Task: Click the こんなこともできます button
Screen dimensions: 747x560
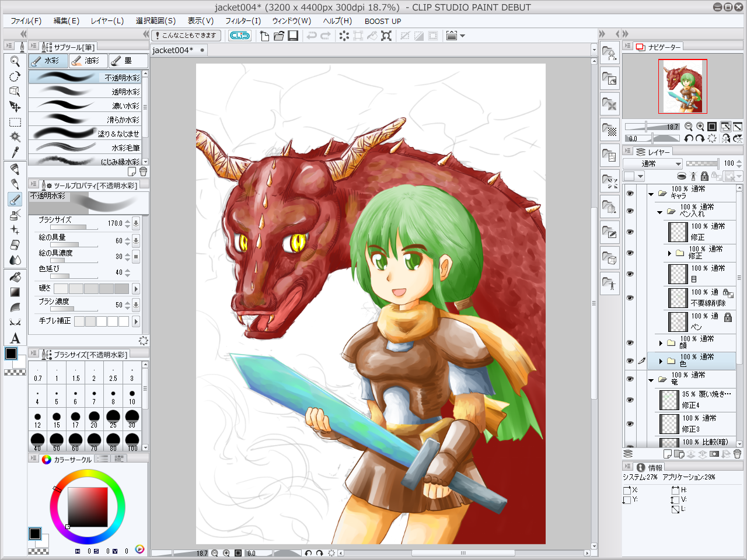Action: (x=186, y=36)
